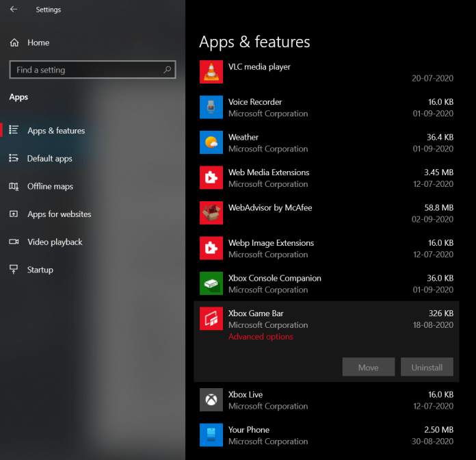476x460 pixels.
Task: Click the Voice Recorder app icon
Action: (x=211, y=107)
